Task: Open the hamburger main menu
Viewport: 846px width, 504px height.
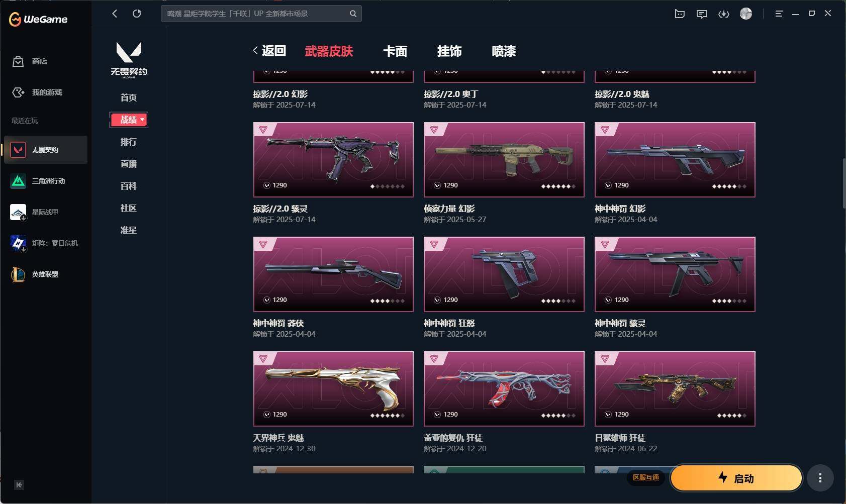Action: pyautogui.click(x=779, y=14)
